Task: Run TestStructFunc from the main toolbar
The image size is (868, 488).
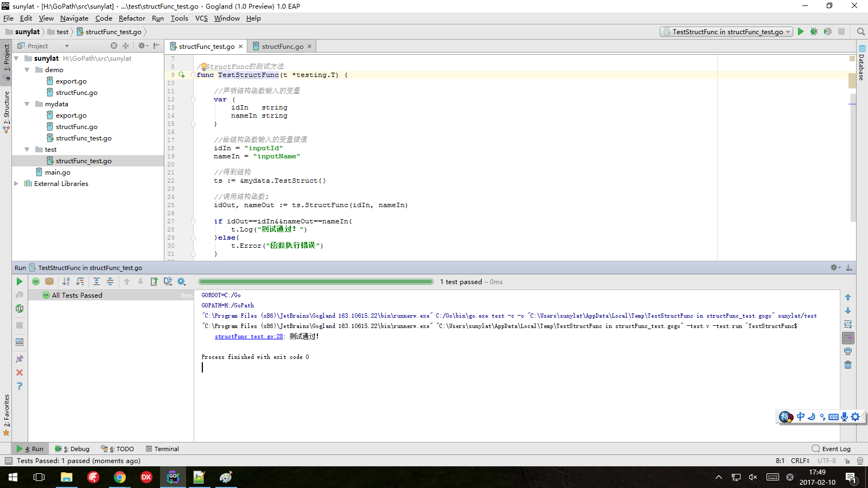Action: 801,31
